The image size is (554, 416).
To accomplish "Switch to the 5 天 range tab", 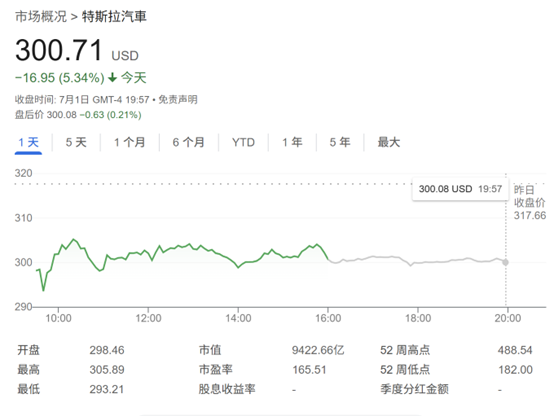I will (x=76, y=142).
